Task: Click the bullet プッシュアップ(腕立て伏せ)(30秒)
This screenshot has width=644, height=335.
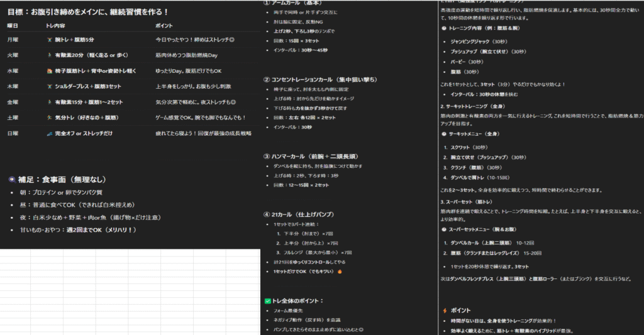Action: [x=488, y=52]
